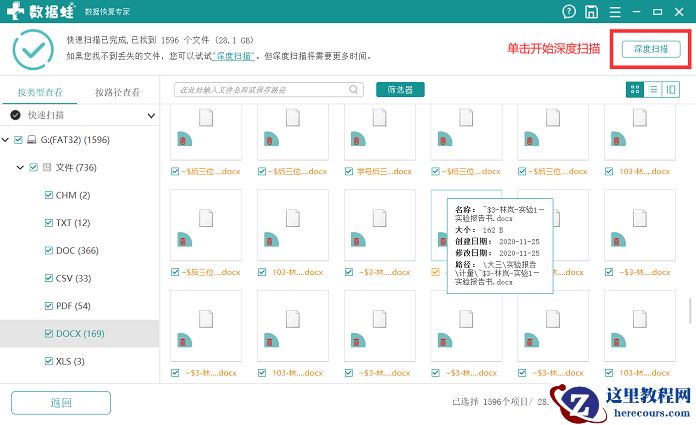Image resolution: width=696 pixels, height=425 pixels.
Task: Open the help question-mark icon
Action: 569,12
